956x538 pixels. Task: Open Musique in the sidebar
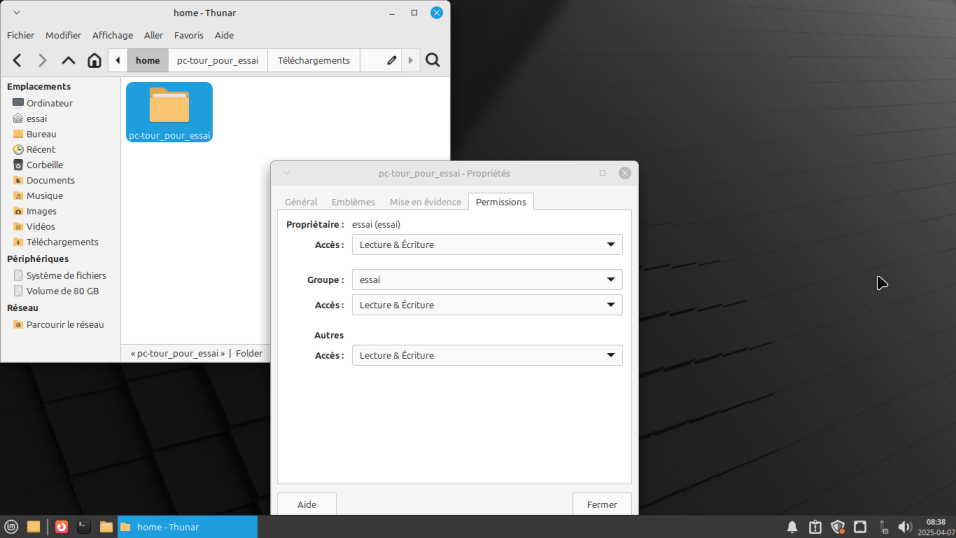click(x=45, y=196)
